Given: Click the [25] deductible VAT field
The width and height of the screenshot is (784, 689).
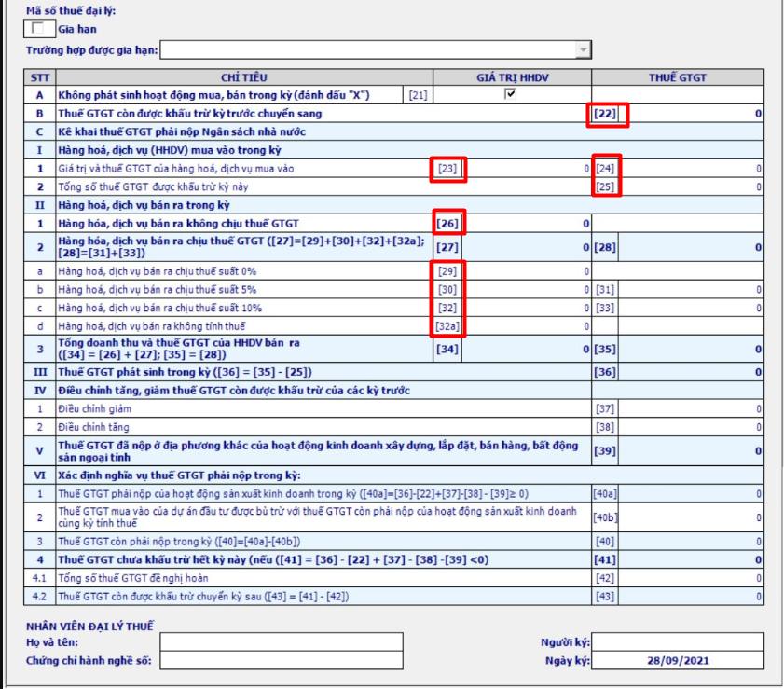Looking at the screenshot, I should click(692, 187).
